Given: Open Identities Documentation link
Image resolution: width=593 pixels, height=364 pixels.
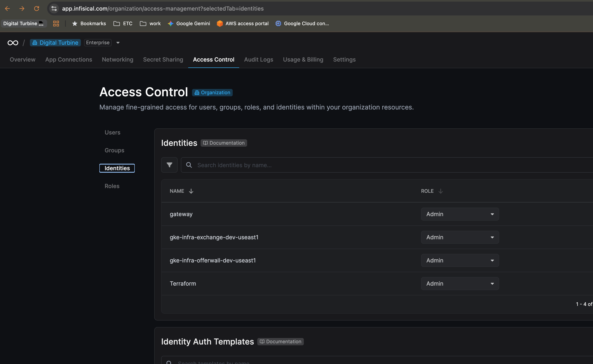Looking at the screenshot, I should [224, 143].
